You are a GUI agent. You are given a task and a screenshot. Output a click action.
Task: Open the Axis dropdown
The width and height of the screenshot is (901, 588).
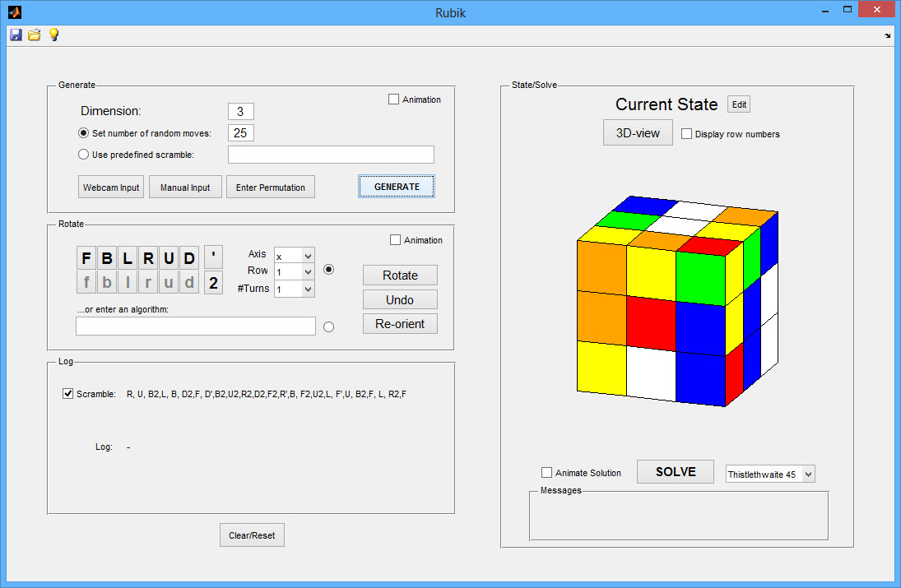294,256
